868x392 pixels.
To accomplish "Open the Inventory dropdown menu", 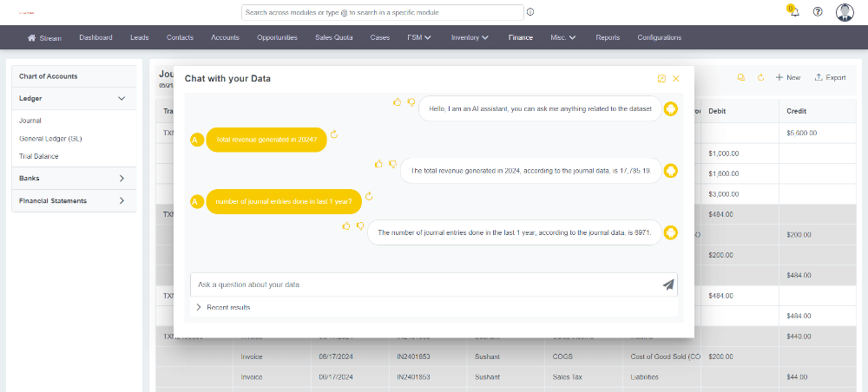I will [x=470, y=37].
